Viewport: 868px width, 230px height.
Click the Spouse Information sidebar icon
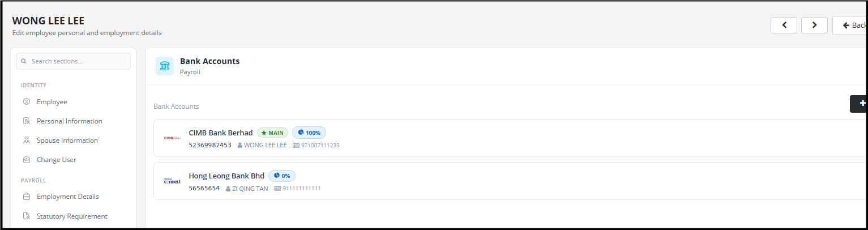(26, 140)
